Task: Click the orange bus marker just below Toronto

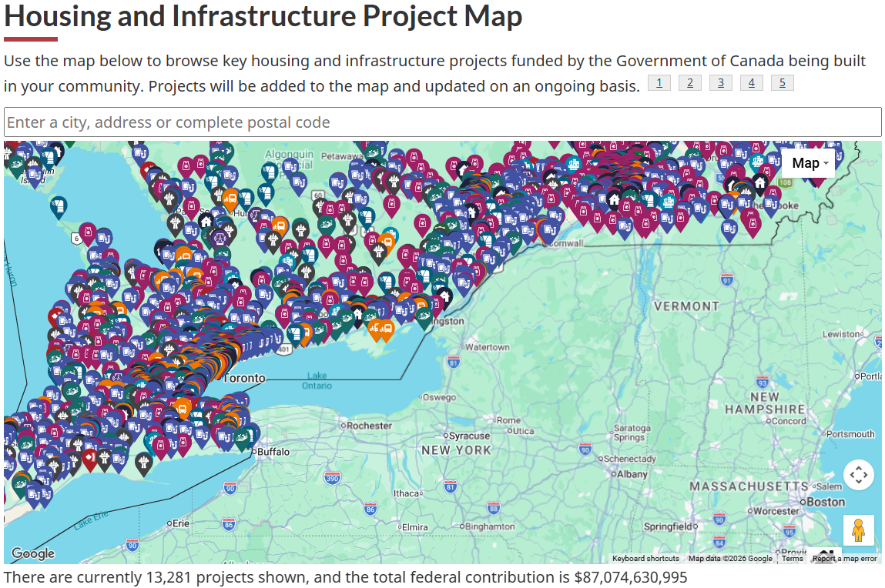Action: pyautogui.click(x=182, y=409)
